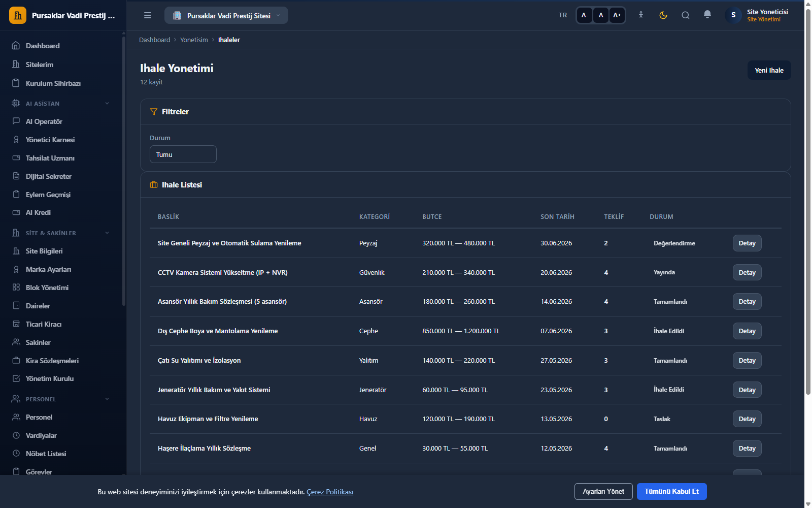Click the search magnifier icon

pyautogui.click(x=685, y=15)
